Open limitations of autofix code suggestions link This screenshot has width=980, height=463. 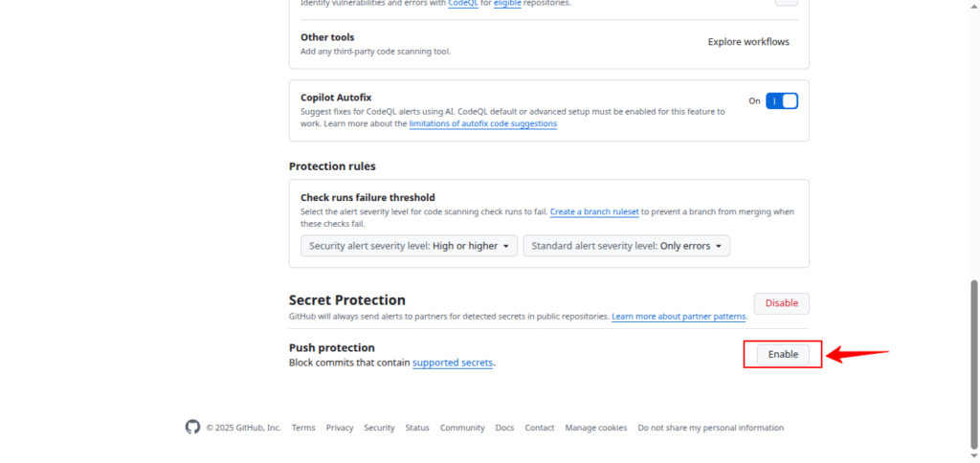482,123
